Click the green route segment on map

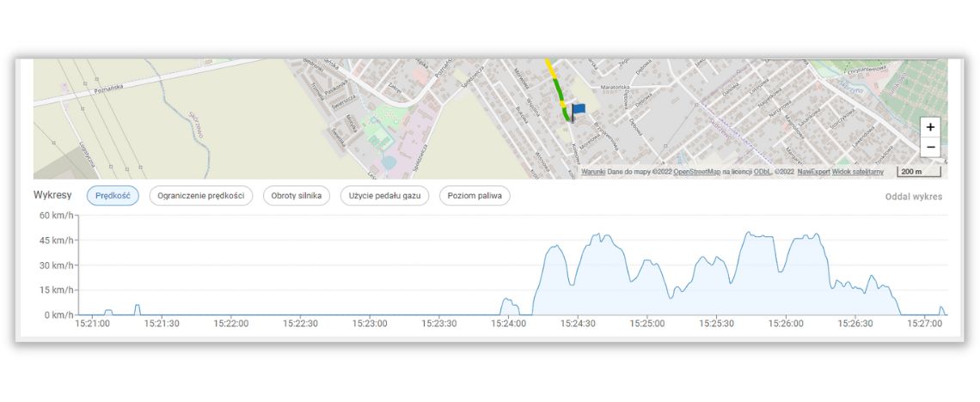tap(559, 93)
